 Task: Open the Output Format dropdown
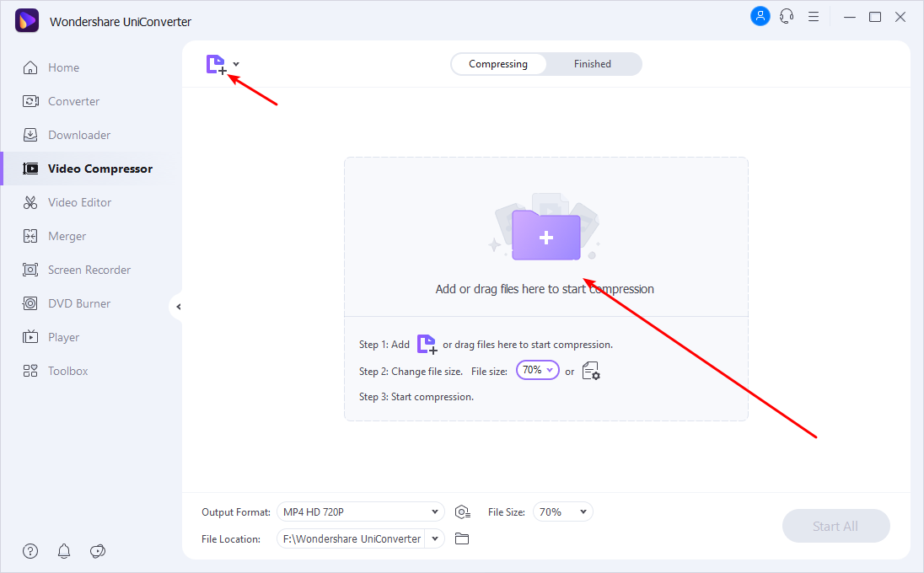coord(361,511)
